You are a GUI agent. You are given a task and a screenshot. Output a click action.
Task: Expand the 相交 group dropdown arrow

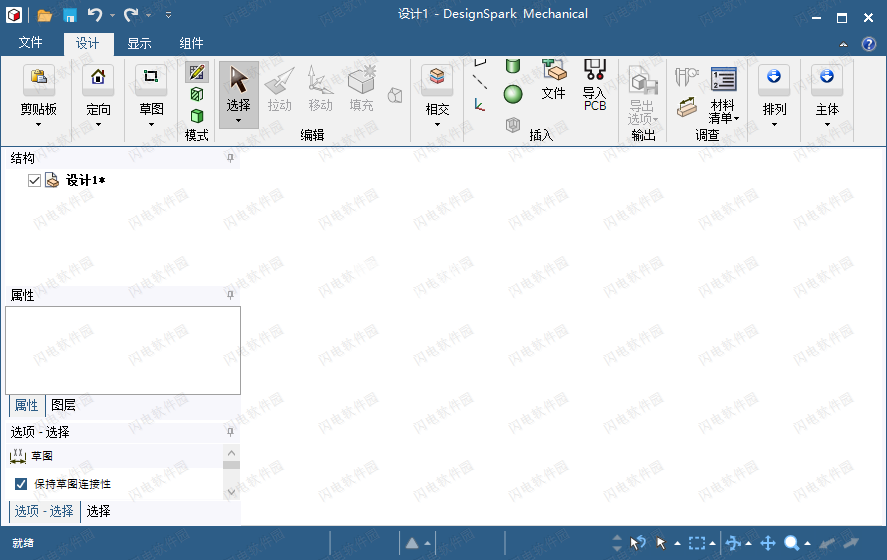(437, 124)
